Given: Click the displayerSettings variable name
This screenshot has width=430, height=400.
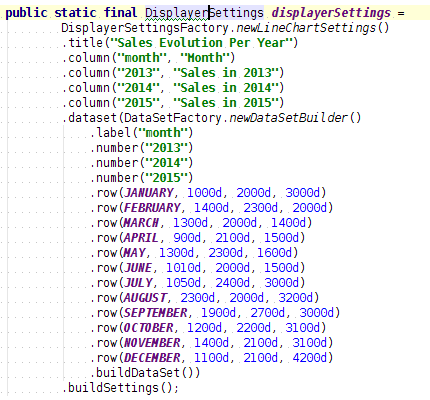Looking at the screenshot, I should tap(331, 13).
